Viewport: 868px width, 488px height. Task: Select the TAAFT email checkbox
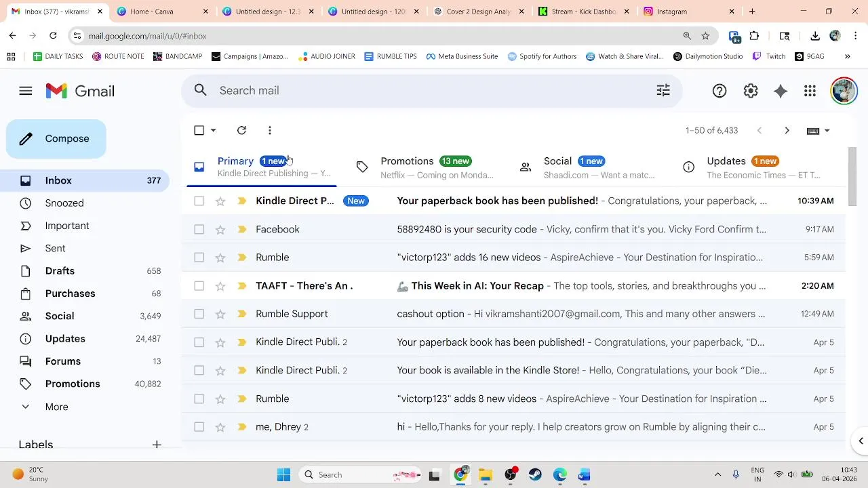199,286
